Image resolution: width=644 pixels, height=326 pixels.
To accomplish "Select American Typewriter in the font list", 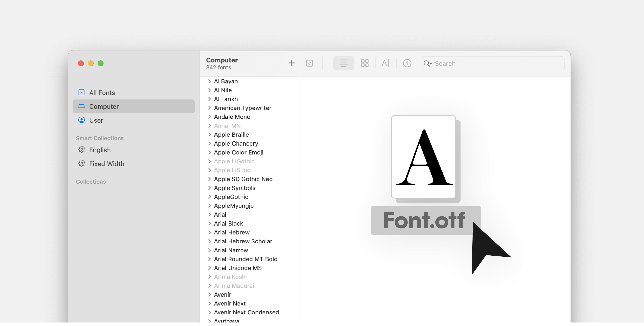I will coord(243,108).
